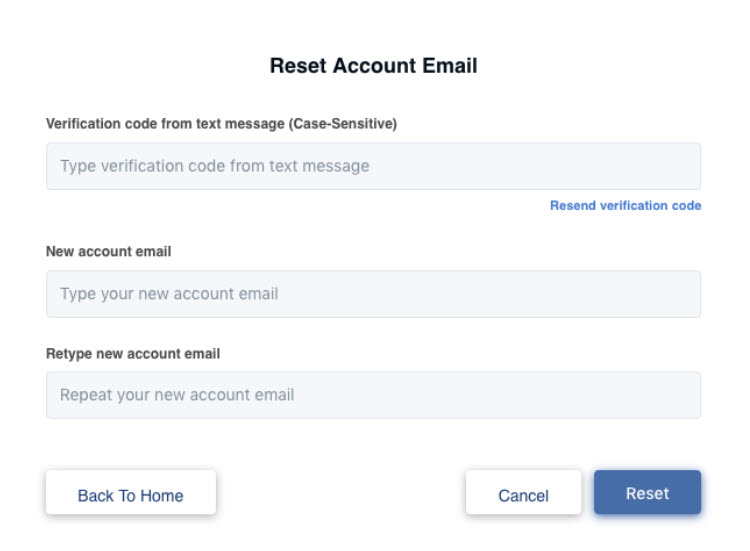Click the (Case-Sensitive) note in the label
Image resolution: width=750 pixels, height=551 pixels.
[x=342, y=124]
